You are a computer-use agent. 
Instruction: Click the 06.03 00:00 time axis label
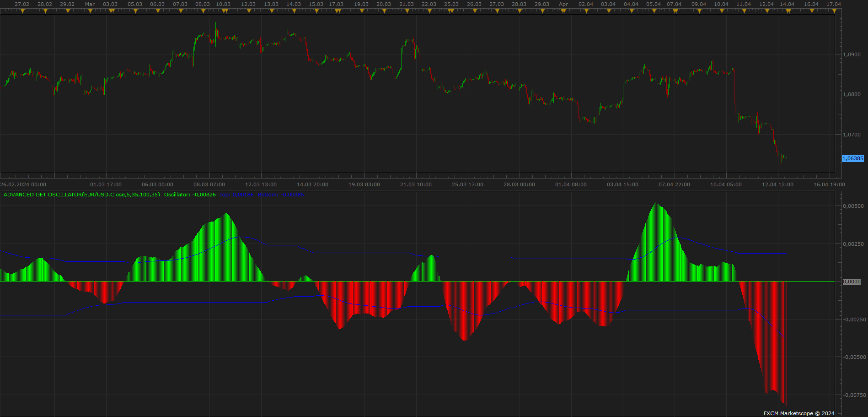tap(157, 184)
